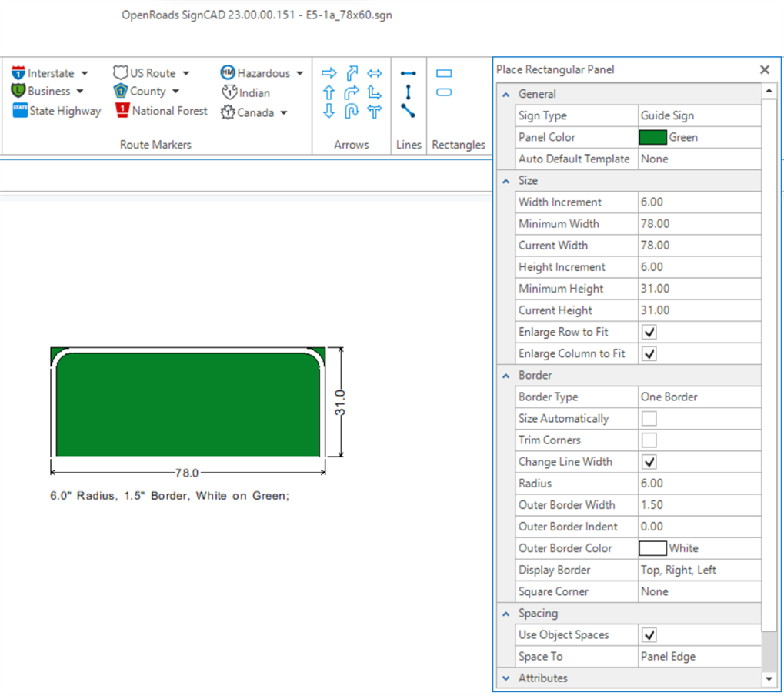Change Border Type value One Border

pos(699,397)
